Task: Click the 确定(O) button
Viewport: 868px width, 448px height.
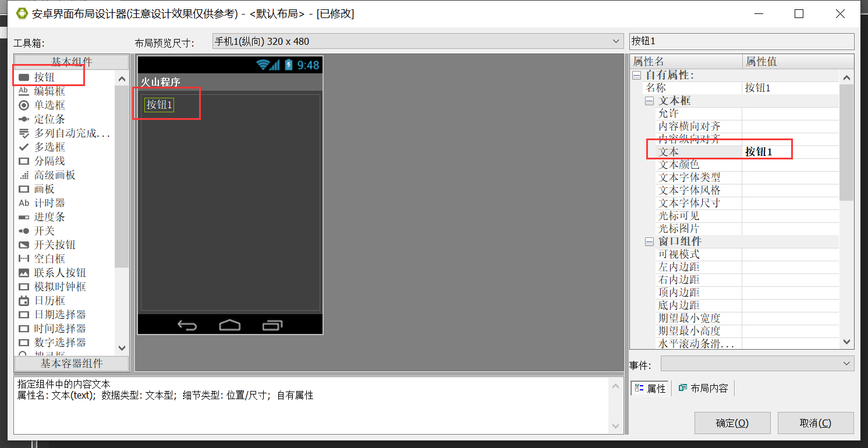Action: [x=732, y=423]
